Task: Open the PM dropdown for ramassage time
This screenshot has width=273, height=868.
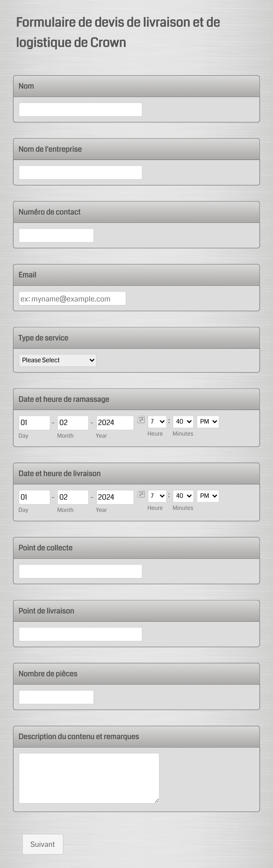Action: click(208, 422)
